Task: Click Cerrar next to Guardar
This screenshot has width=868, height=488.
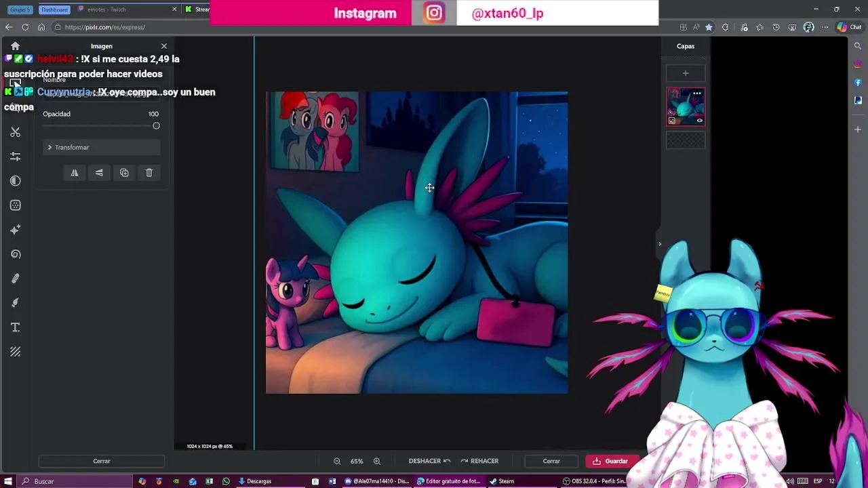Action: coord(551,461)
